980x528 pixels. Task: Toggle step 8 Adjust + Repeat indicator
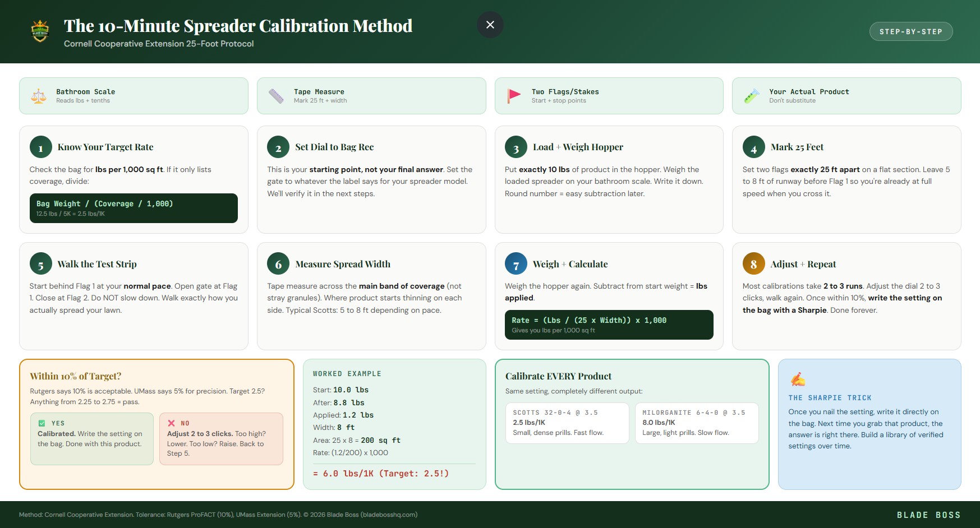pyautogui.click(x=753, y=264)
